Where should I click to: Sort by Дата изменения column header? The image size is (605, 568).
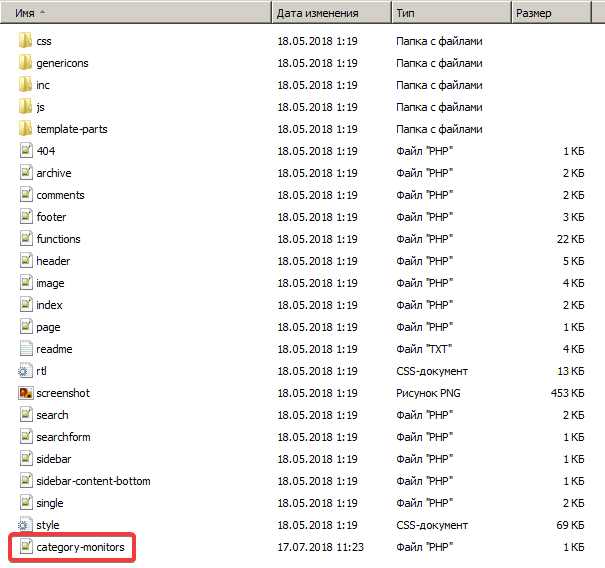pyautogui.click(x=332, y=13)
